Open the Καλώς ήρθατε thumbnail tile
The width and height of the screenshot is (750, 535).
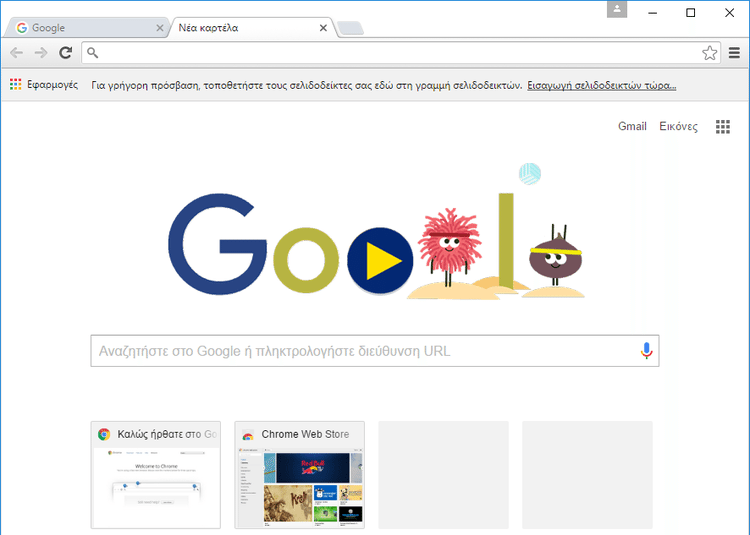tap(156, 475)
